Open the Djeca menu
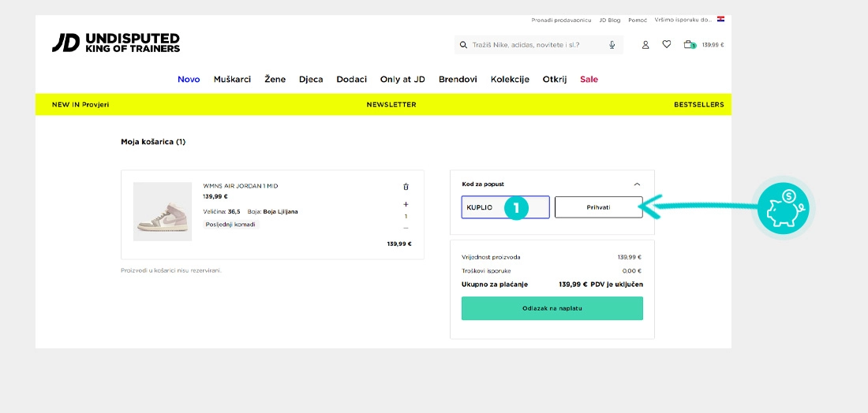The image size is (868, 413). click(x=311, y=79)
